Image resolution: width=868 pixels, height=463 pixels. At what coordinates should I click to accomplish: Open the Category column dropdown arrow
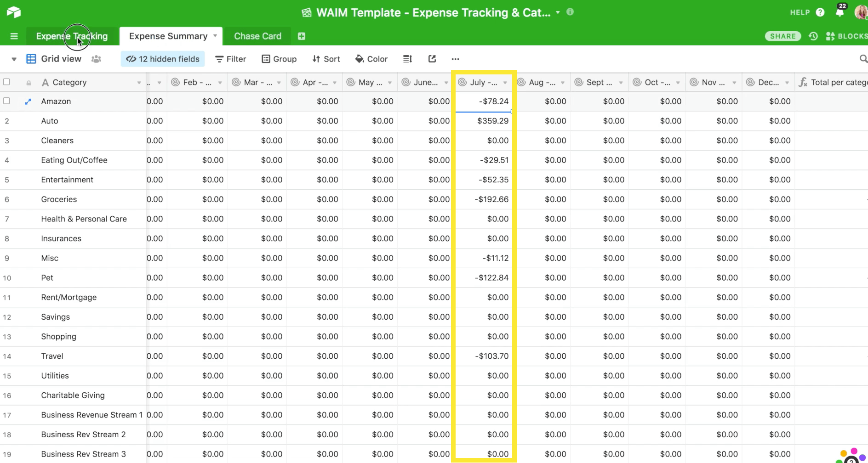tap(139, 83)
